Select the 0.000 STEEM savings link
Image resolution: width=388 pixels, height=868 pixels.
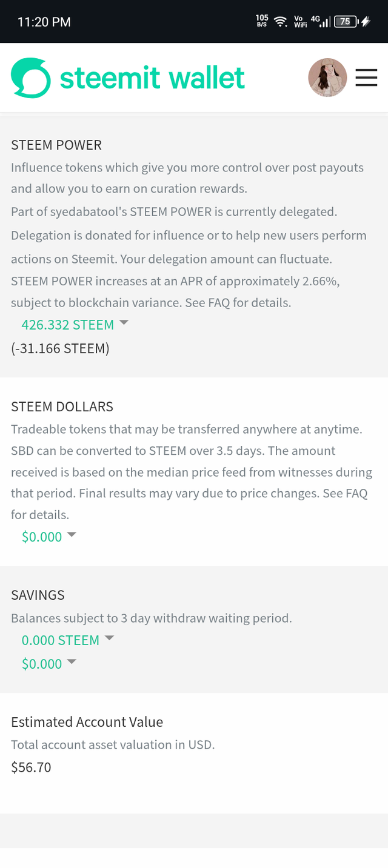coord(60,640)
